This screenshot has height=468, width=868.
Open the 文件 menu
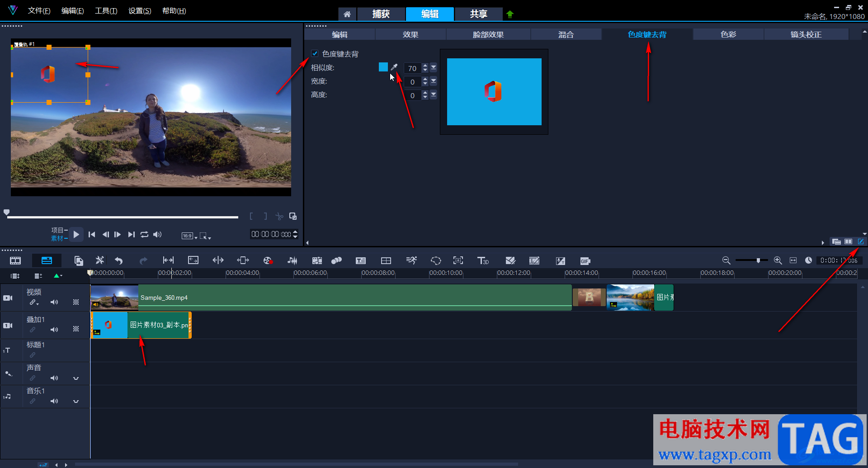[x=39, y=10]
